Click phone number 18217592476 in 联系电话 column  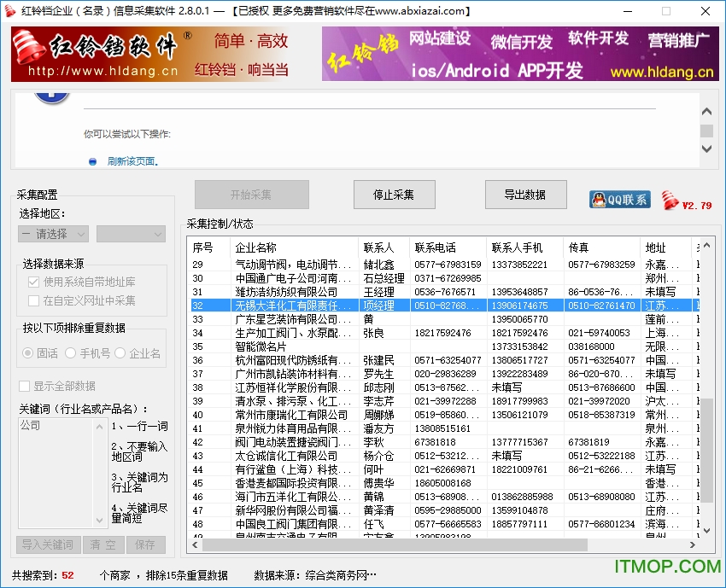[x=442, y=333]
